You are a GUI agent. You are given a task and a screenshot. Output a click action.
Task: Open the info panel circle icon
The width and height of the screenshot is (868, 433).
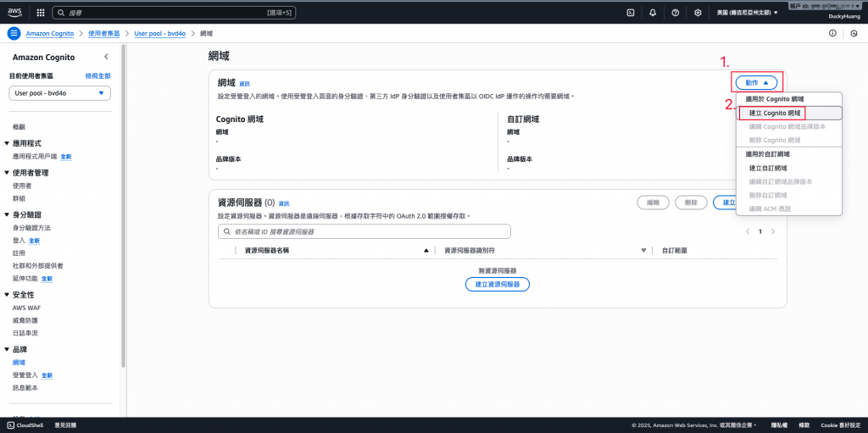(832, 33)
